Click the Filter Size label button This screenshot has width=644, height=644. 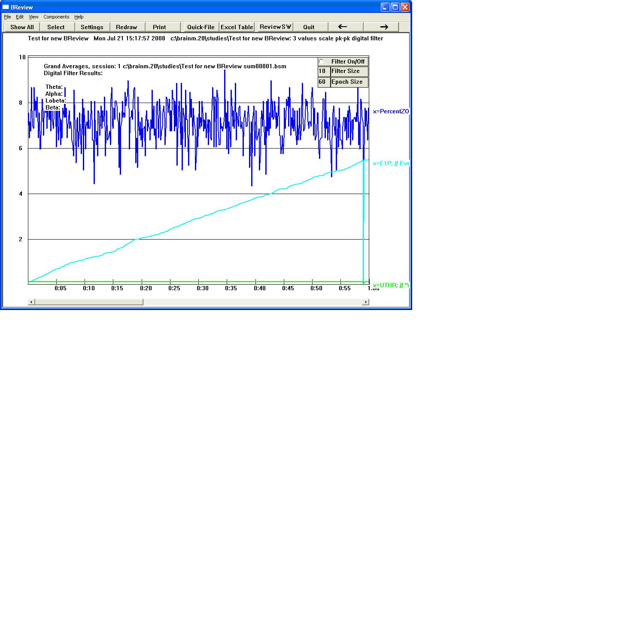click(349, 71)
